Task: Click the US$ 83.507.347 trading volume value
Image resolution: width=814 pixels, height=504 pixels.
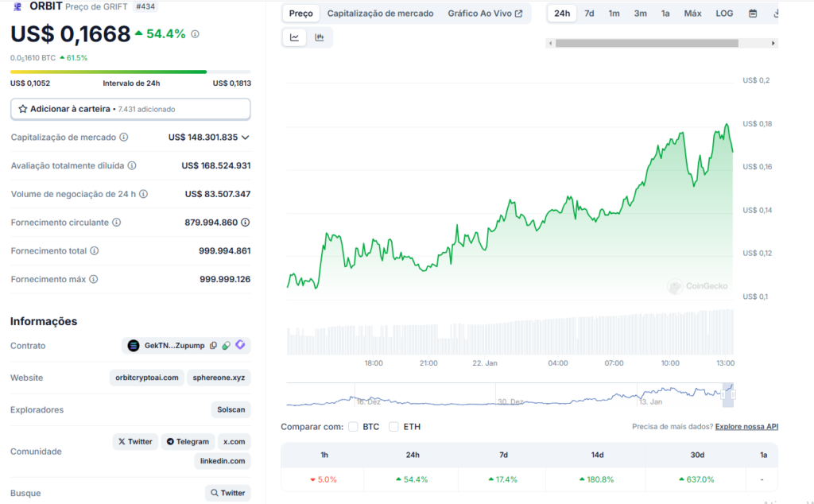Action: (218, 194)
